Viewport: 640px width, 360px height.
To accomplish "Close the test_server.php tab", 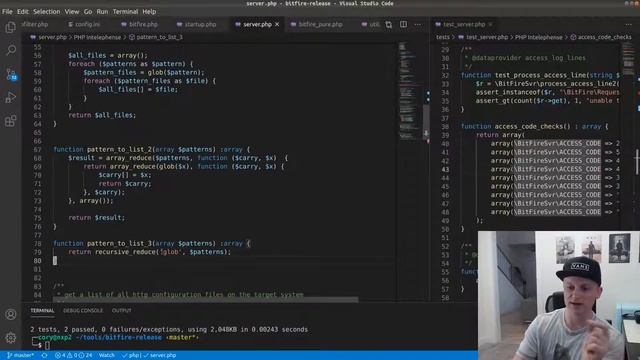I will [490, 24].
